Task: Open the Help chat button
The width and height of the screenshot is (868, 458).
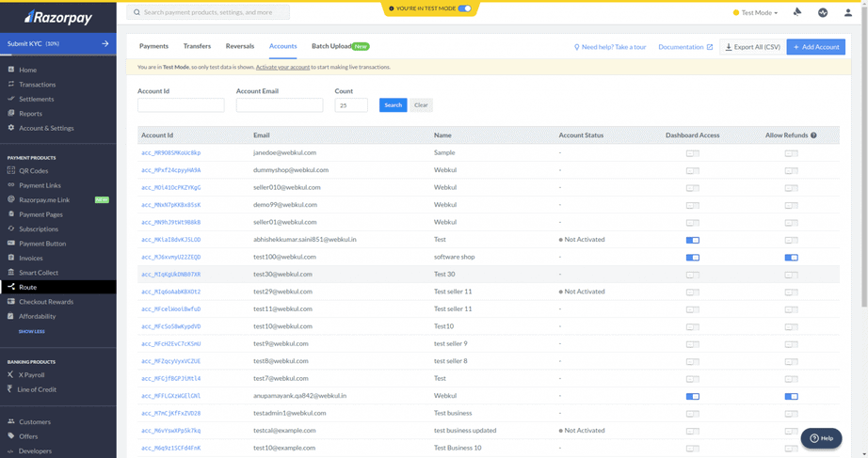Action: pyautogui.click(x=821, y=438)
